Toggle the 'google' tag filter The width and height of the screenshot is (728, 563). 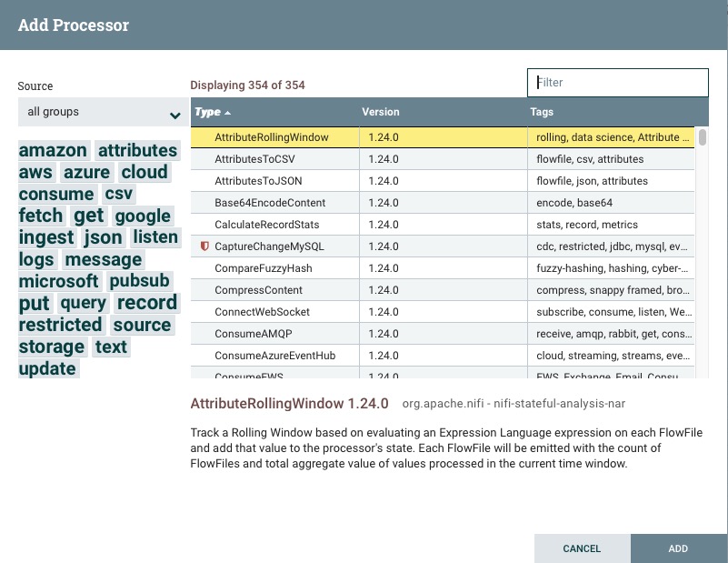[x=142, y=216]
